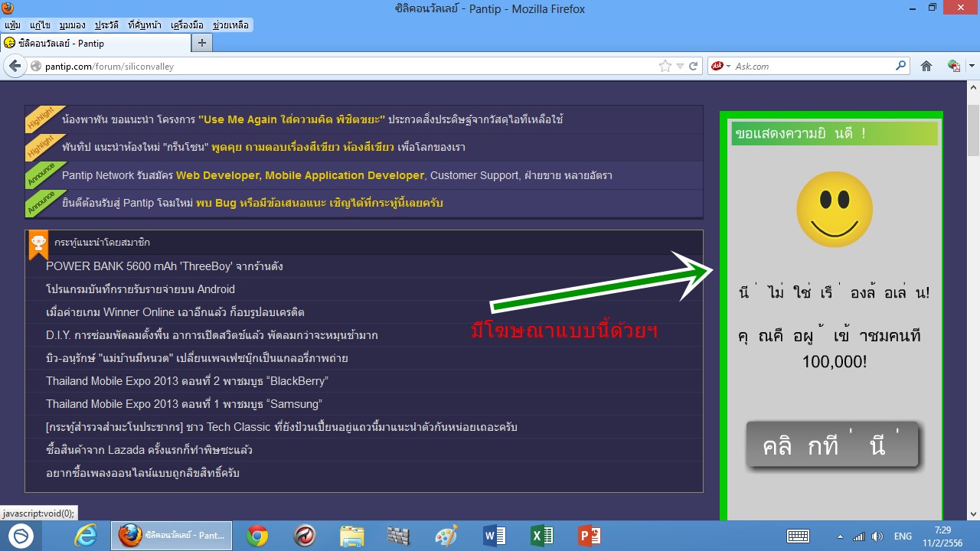
Task: Open the red swirl app on taskbar
Action: [305, 536]
